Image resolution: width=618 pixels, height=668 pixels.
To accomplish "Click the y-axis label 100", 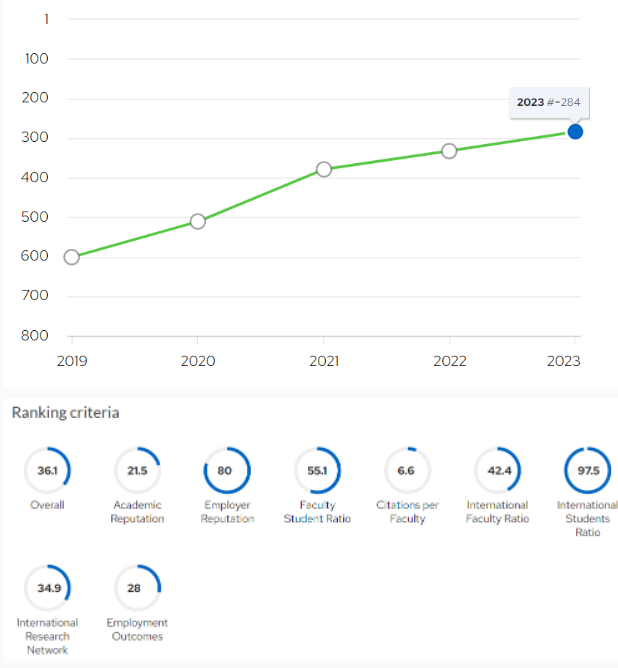I will 37,59.
